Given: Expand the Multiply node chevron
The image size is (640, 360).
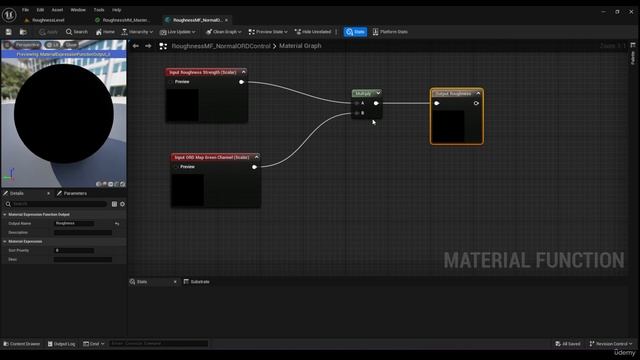Looking at the screenshot, I should coord(378,93).
